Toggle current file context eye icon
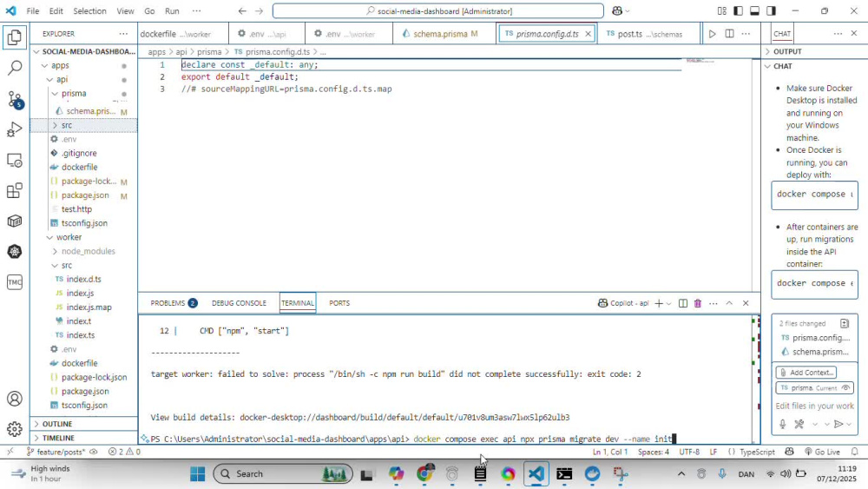 845,387
